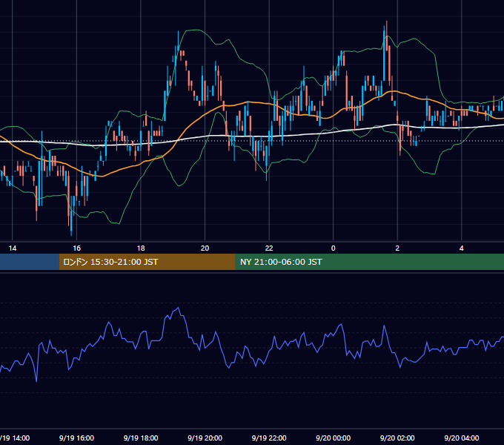Click the 0 hour axis label
The width and height of the screenshot is (504, 445).
[x=334, y=248]
